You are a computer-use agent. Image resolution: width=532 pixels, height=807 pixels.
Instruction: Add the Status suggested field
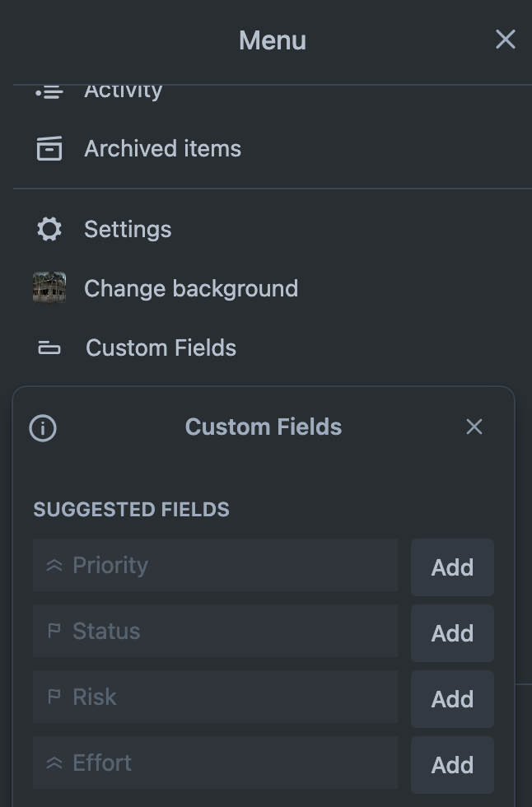(452, 633)
